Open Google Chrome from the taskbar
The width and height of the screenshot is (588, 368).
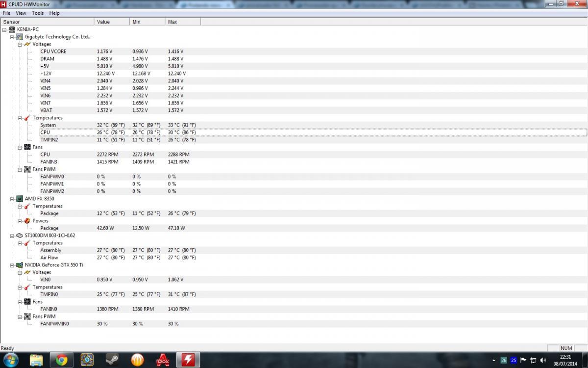coord(62,360)
